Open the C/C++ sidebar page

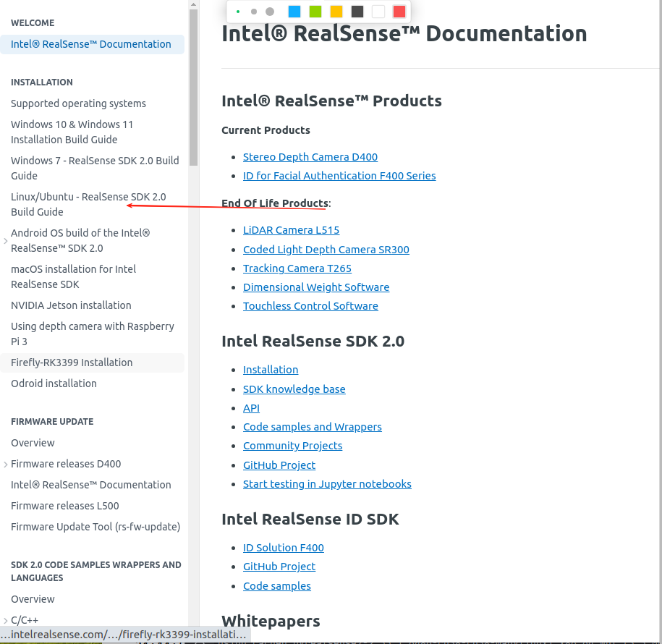25,620
